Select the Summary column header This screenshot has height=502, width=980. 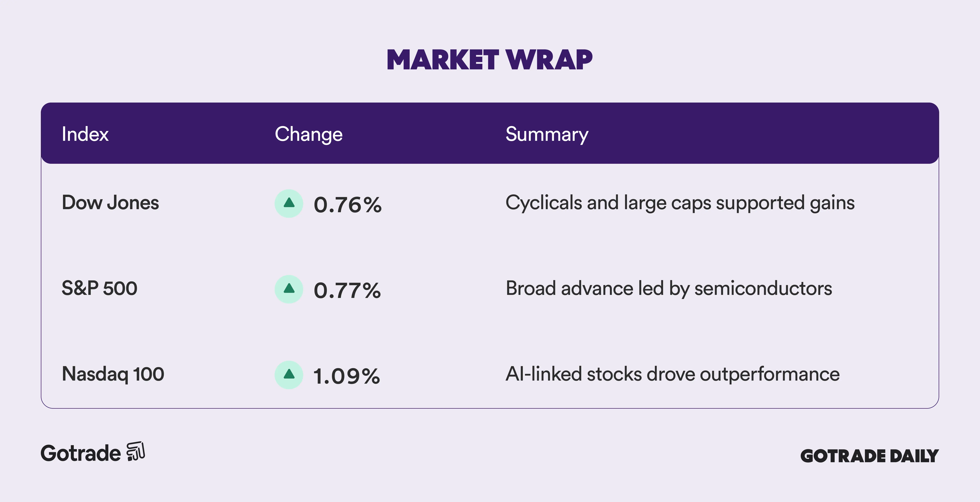[x=547, y=134]
